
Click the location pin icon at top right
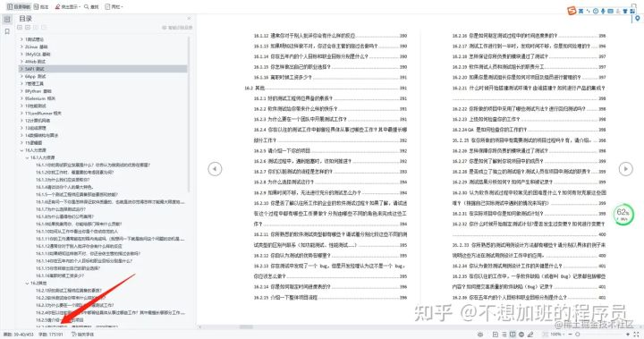pos(638,19)
